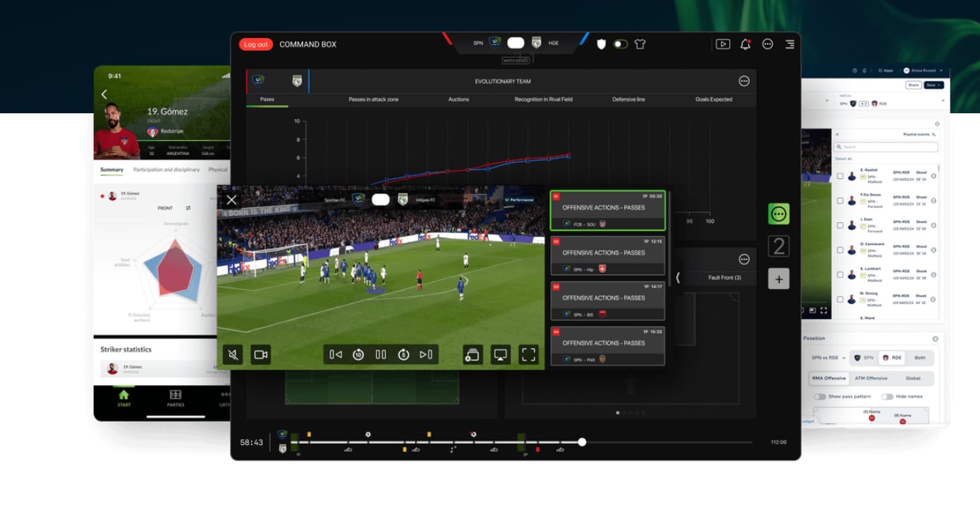Viewport: 980px width, 506px height.
Task: Select the Fault Front (3) tab
Action: 725,277
